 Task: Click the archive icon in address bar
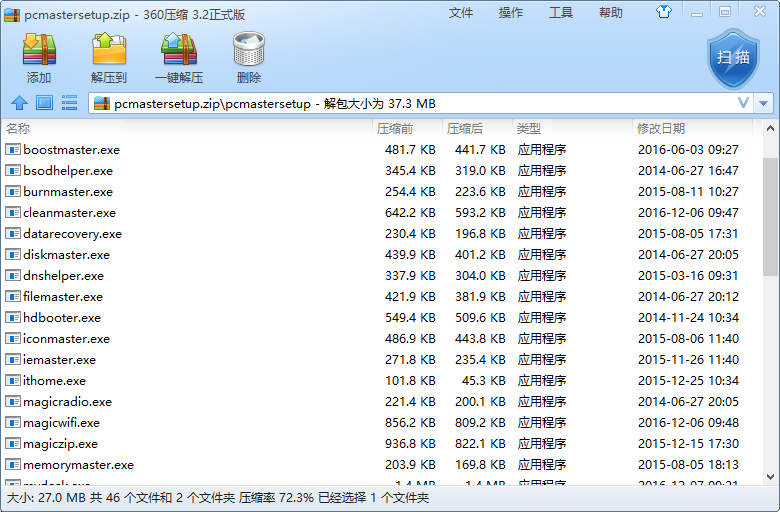click(101, 103)
